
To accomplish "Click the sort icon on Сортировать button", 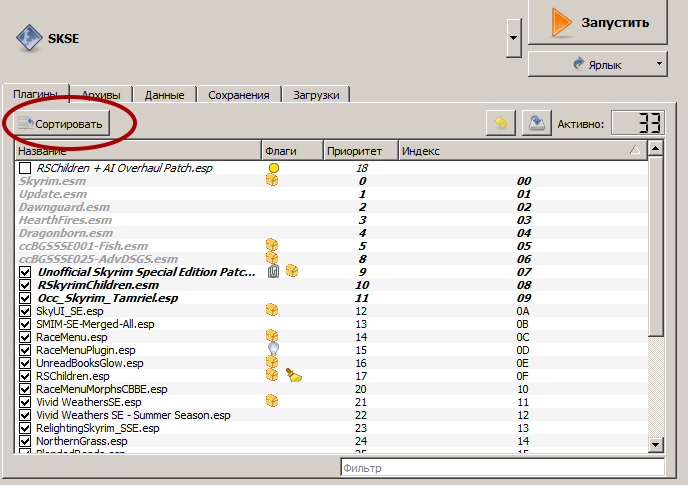I will coord(25,123).
